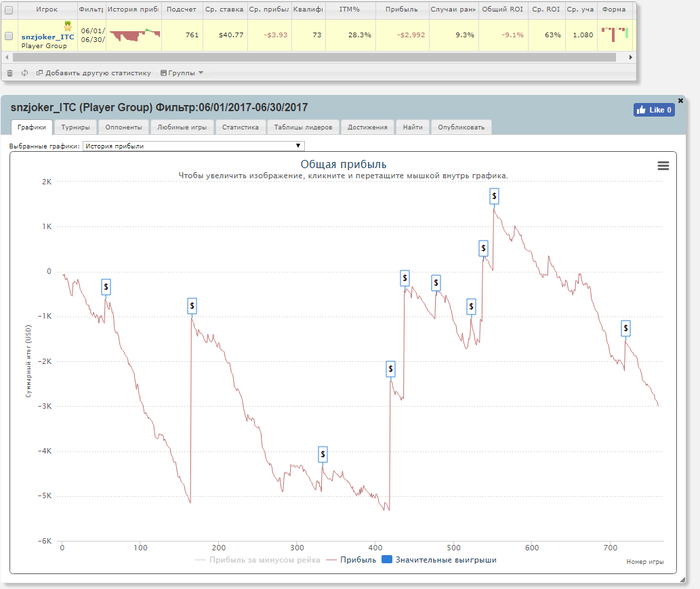Select the Найти tab
Viewport: 700px width, 589px height.
[x=412, y=127]
